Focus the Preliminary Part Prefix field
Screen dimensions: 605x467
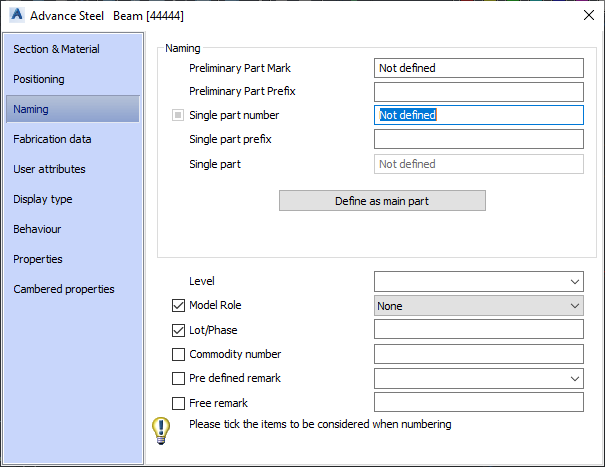[478, 92]
